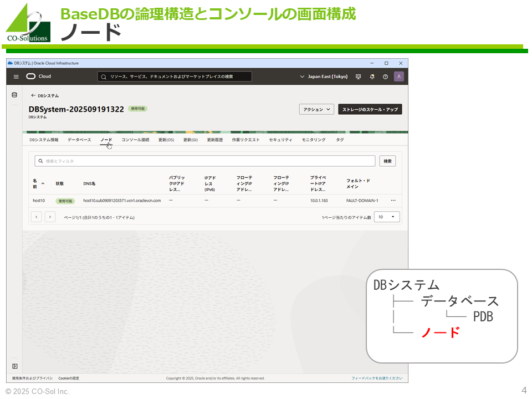Click the DBシステム breadcrumb link
Viewport: 532px width, 399px height.
coord(48,96)
